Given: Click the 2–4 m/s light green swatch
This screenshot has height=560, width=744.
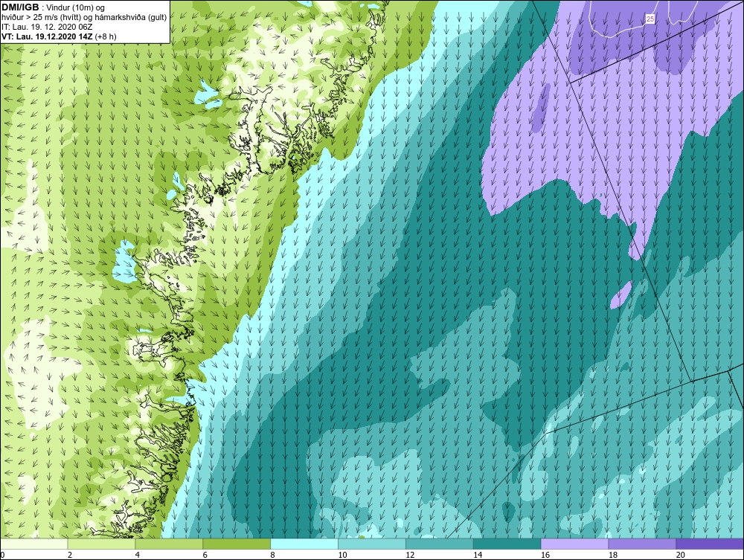Looking at the screenshot, I should pos(101,544).
